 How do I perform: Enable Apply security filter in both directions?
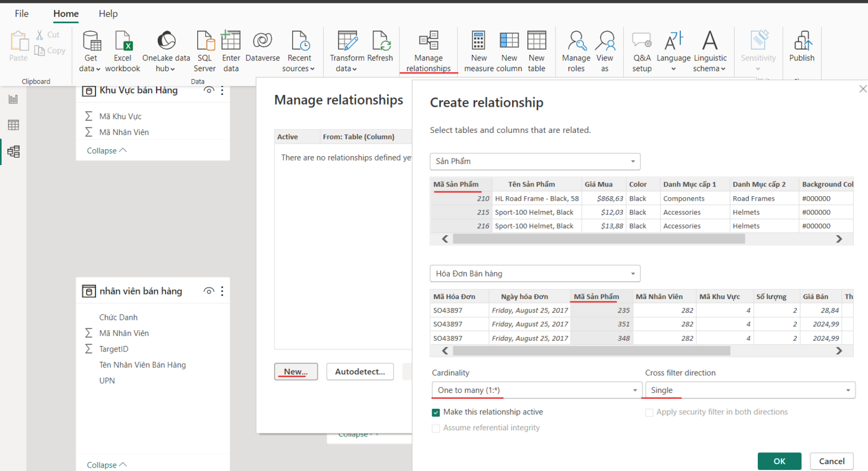coord(649,412)
